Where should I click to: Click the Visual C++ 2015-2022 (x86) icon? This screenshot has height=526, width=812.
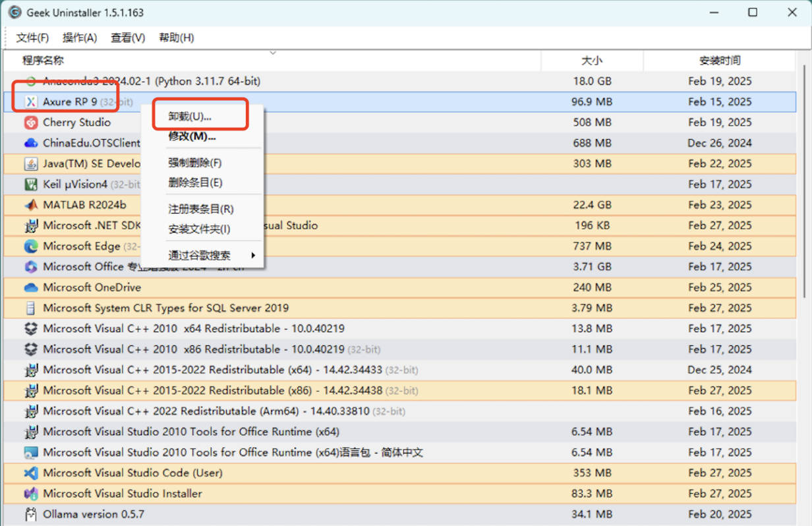click(x=31, y=390)
